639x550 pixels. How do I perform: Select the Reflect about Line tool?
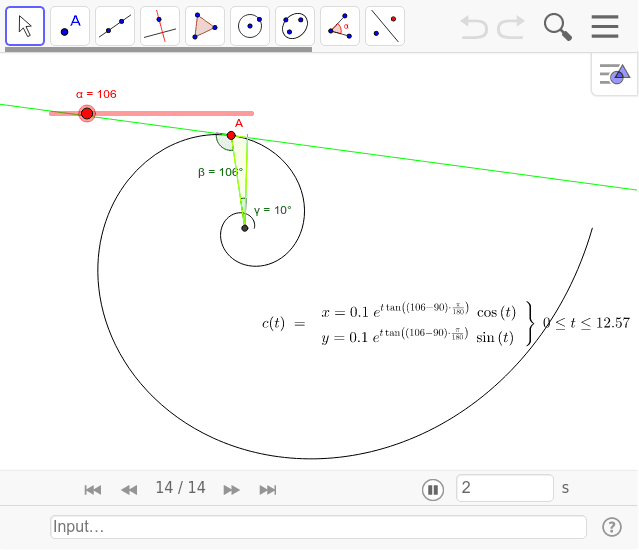385,26
